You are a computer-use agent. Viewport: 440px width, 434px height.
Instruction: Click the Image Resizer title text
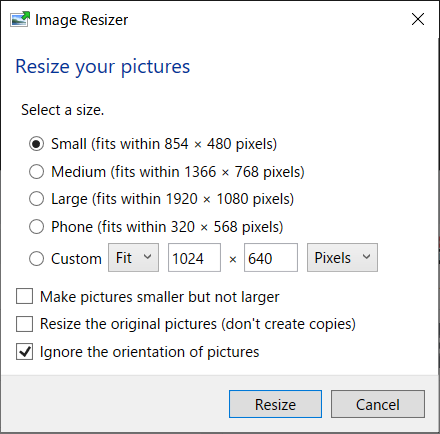[81, 20]
